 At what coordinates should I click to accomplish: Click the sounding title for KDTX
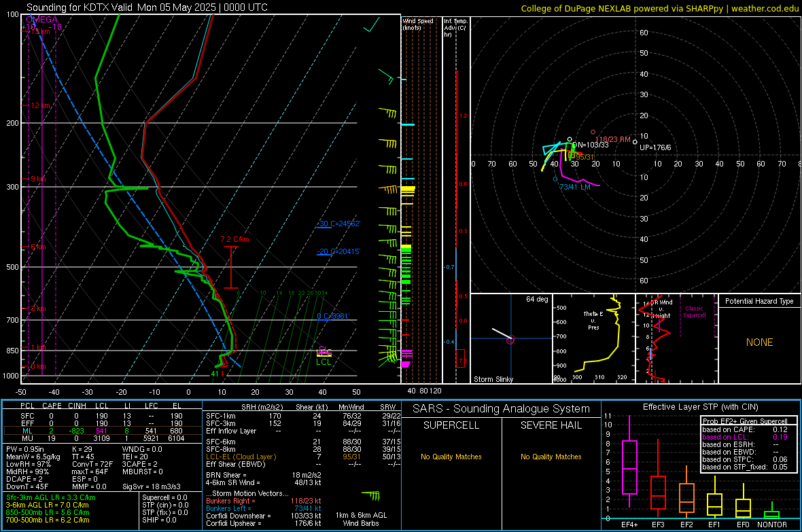[x=147, y=7]
